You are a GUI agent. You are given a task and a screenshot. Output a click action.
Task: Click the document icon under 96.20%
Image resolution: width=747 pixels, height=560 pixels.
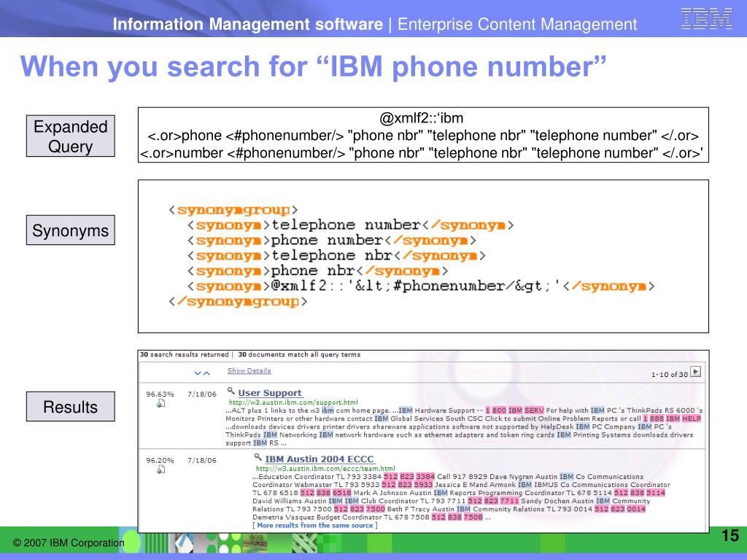tap(161, 470)
